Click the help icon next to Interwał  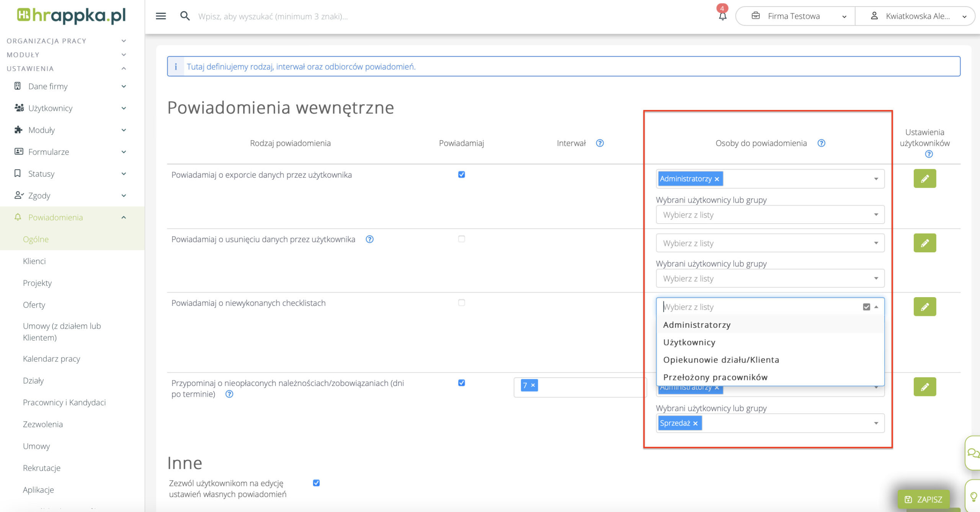[x=600, y=143]
